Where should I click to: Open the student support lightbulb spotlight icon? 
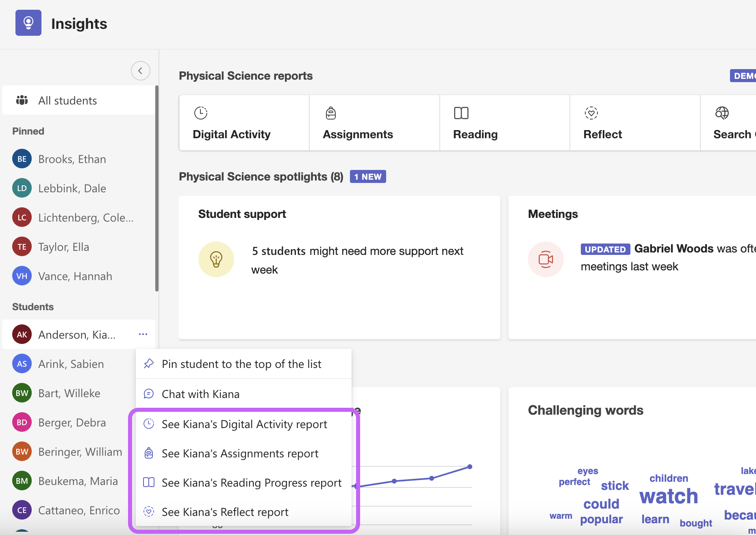pyautogui.click(x=216, y=259)
